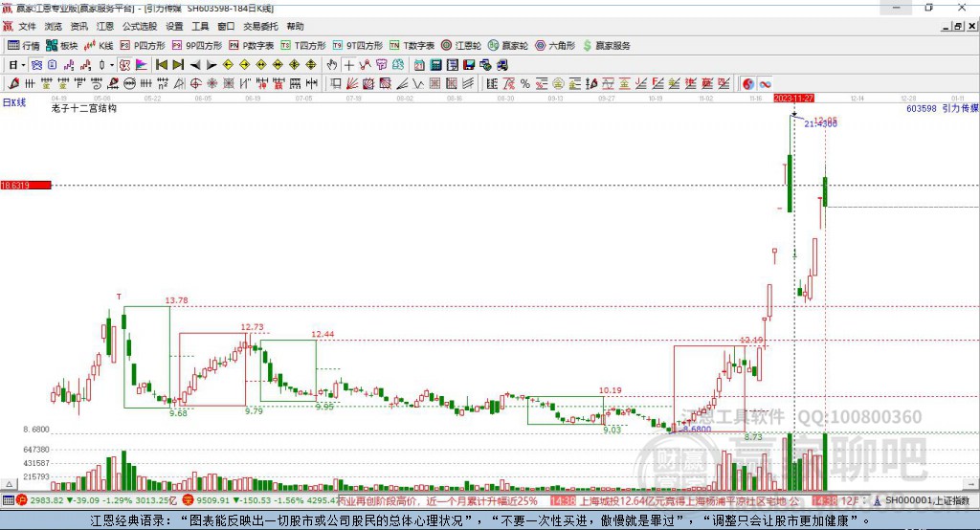Click the save floppy disk icon
Screen dimensions: 980x530
pyautogui.click(x=469, y=64)
